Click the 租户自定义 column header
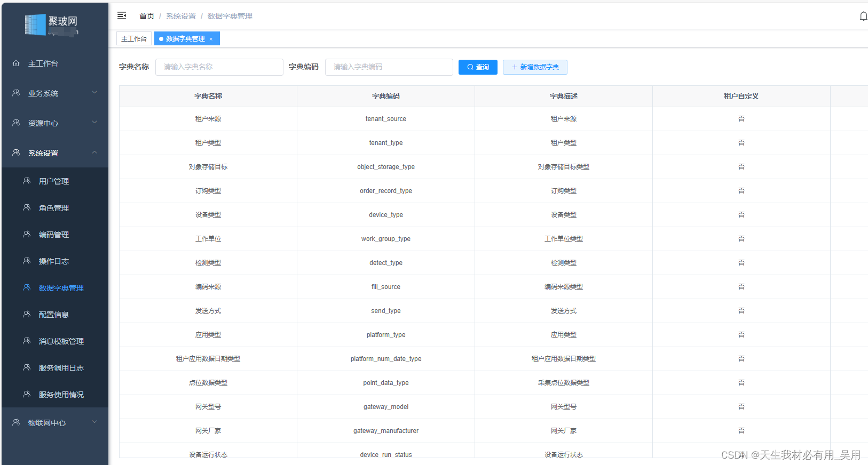This screenshot has width=868, height=465. tap(741, 96)
